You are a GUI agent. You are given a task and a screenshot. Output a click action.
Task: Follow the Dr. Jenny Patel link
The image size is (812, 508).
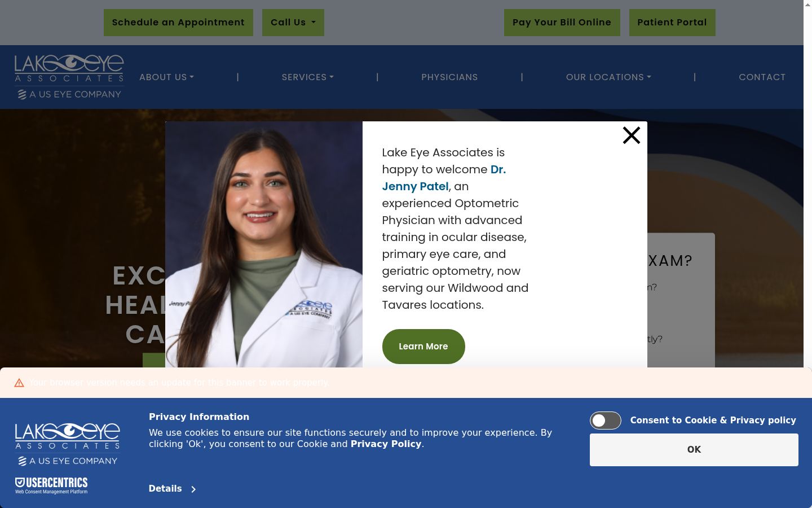click(444, 178)
